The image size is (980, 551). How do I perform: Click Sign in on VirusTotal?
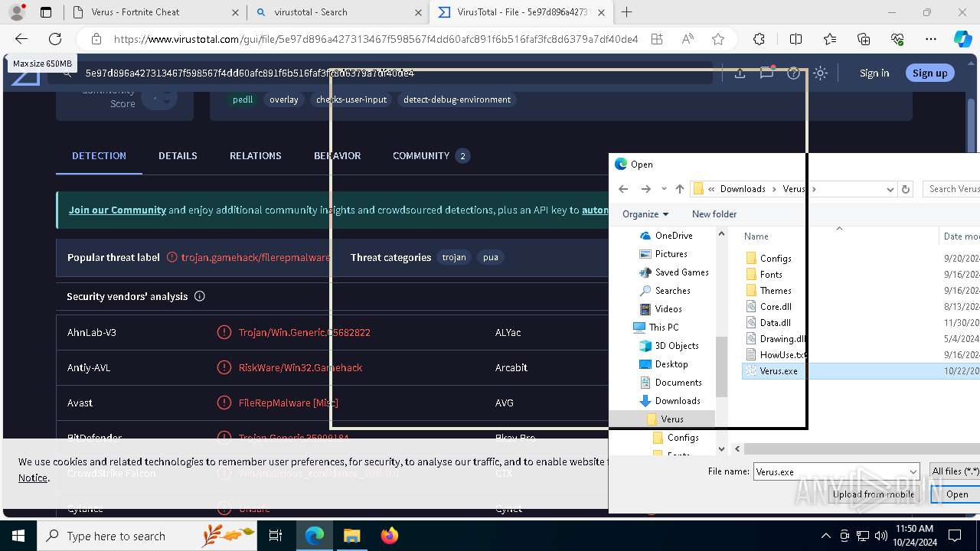click(874, 73)
